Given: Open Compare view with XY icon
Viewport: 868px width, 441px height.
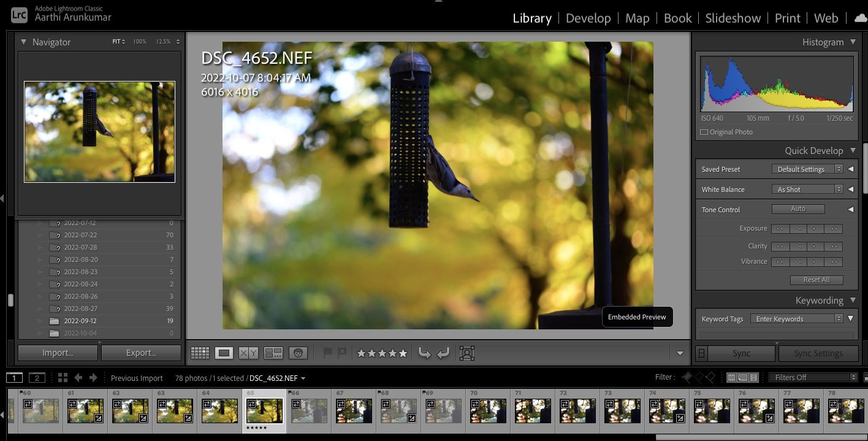Looking at the screenshot, I should point(248,353).
